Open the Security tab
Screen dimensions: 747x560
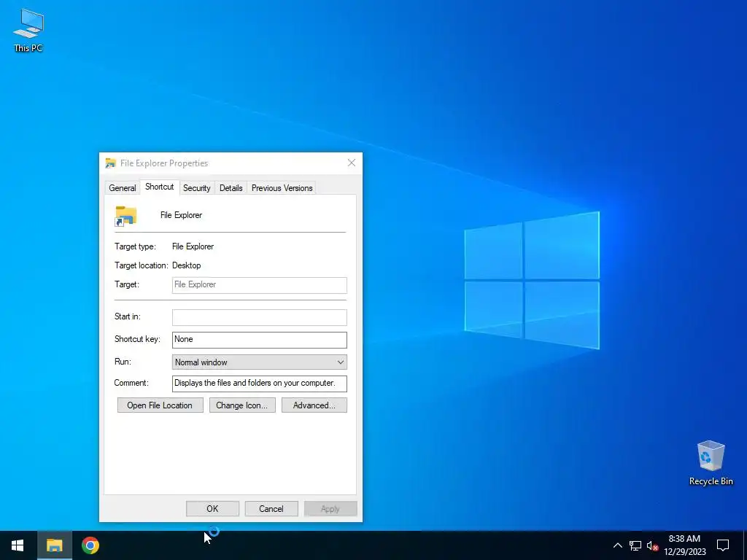[197, 187]
